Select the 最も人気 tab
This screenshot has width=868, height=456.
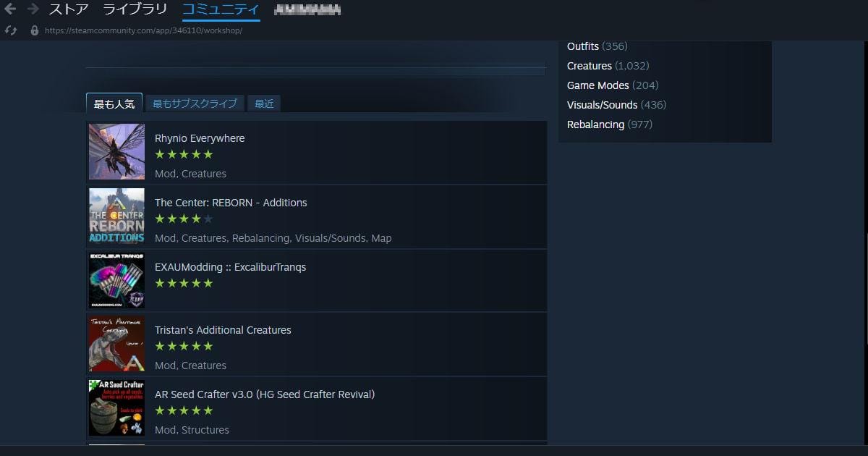tap(114, 104)
